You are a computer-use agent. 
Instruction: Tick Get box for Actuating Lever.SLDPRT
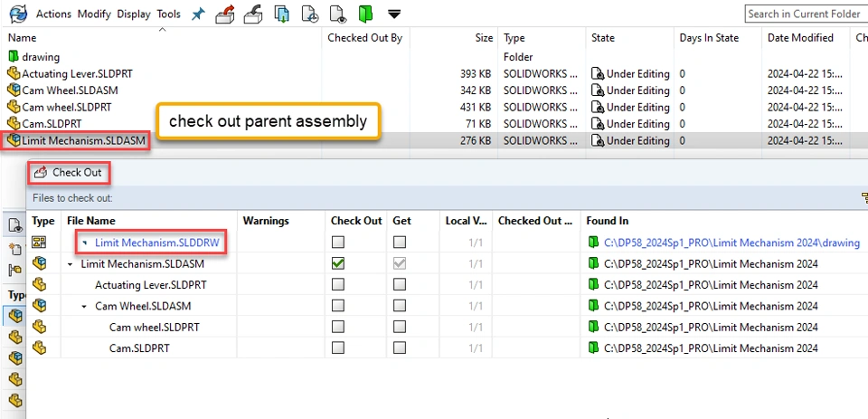click(x=399, y=284)
